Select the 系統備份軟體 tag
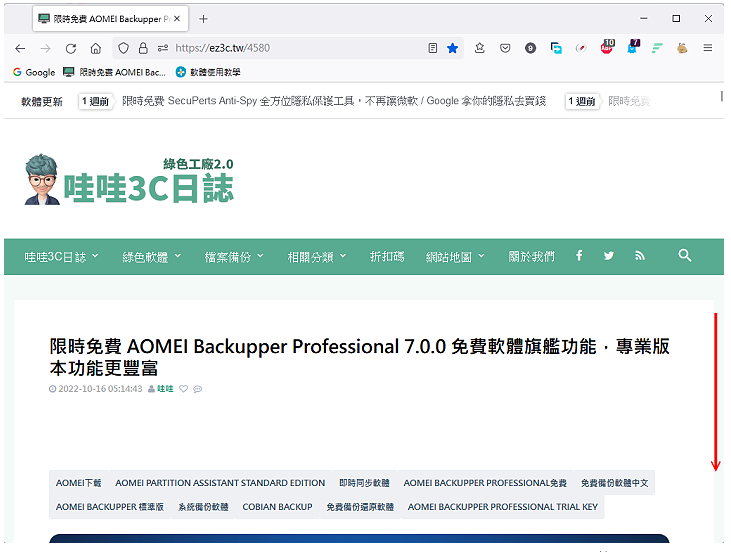This screenshot has width=731, height=552. tap(203, 507)
